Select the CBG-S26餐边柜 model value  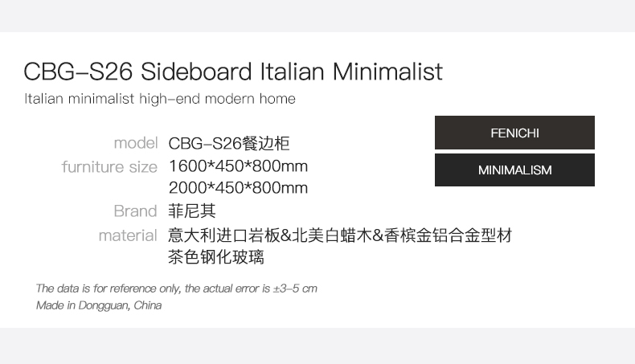point(228,144)
